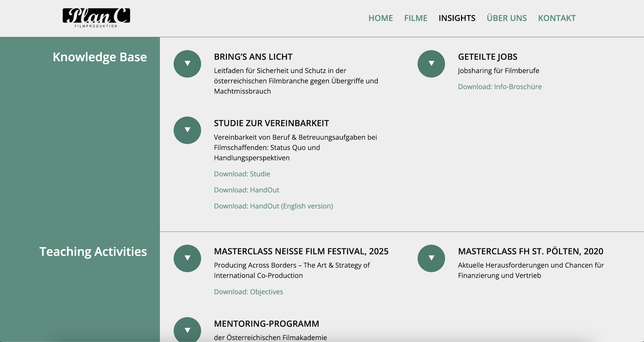Image resolution: width=644 pixels, height=342 pixels.
Task: Download the Info-Broschüre
Action: [x=500, y=87]
